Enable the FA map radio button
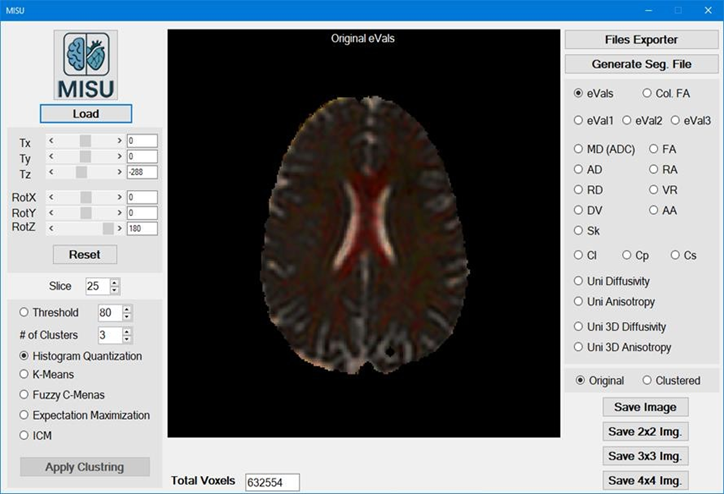 pos(654,149)
